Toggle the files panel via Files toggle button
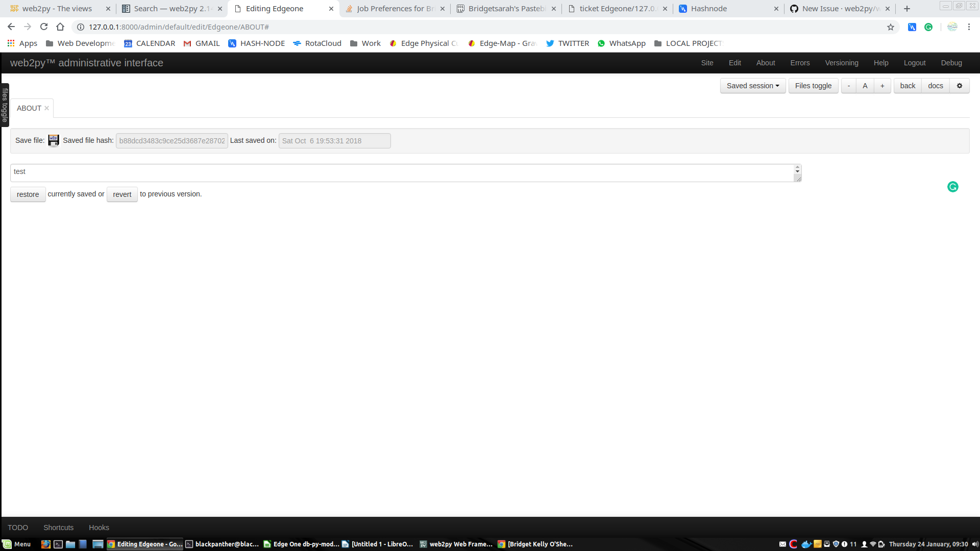This screenshot has height=551, width=980. (813, 86)
